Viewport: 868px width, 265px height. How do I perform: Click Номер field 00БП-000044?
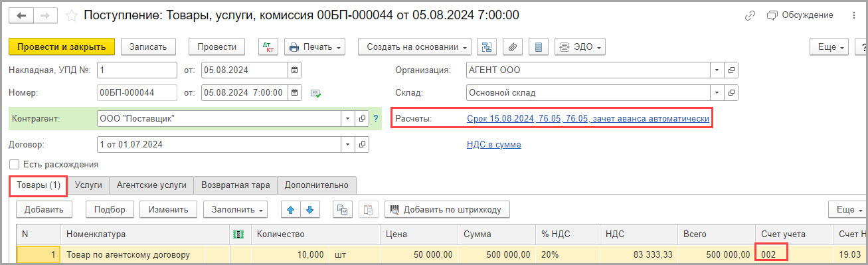pos(137,92)
